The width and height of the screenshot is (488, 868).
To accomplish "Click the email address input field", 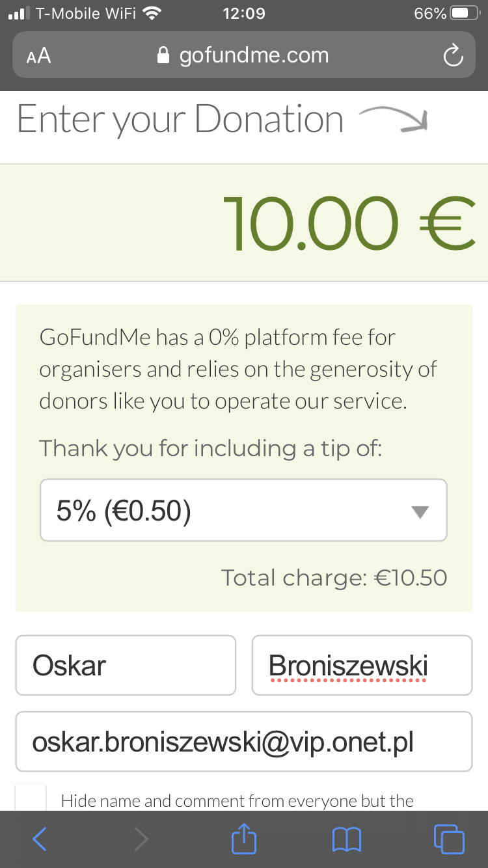I will click(243, 741).
